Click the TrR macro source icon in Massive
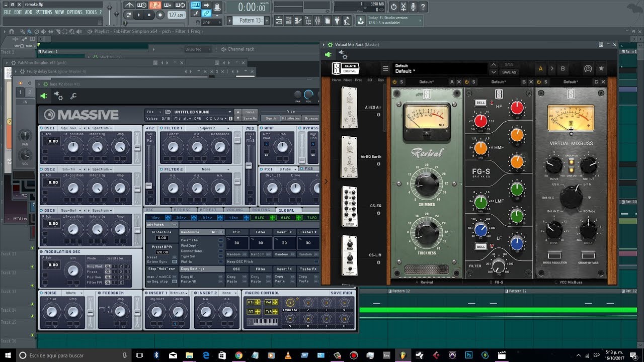The width and height of the screenshot is (644, 362). pos(271,311)
